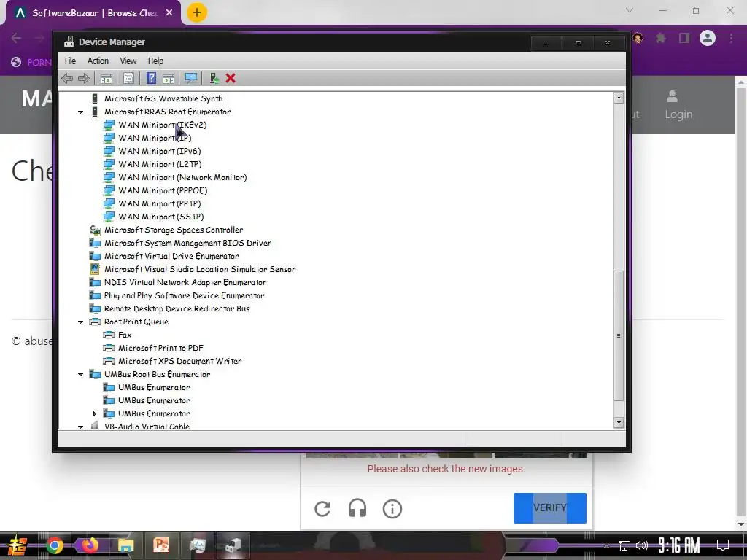Viewport: 747px width, 560px height.
Task: Open the File menu in Device Manager
Action: [70, 61]
